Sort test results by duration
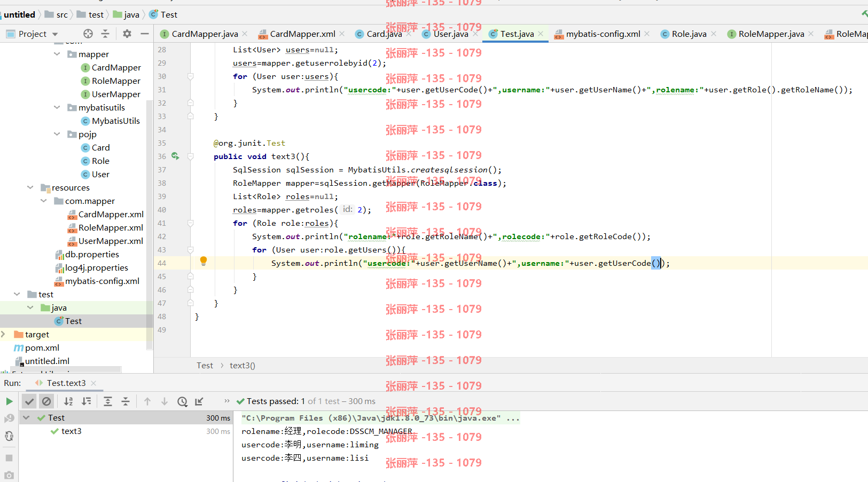 pyautogui.click(x=86, y=401)
